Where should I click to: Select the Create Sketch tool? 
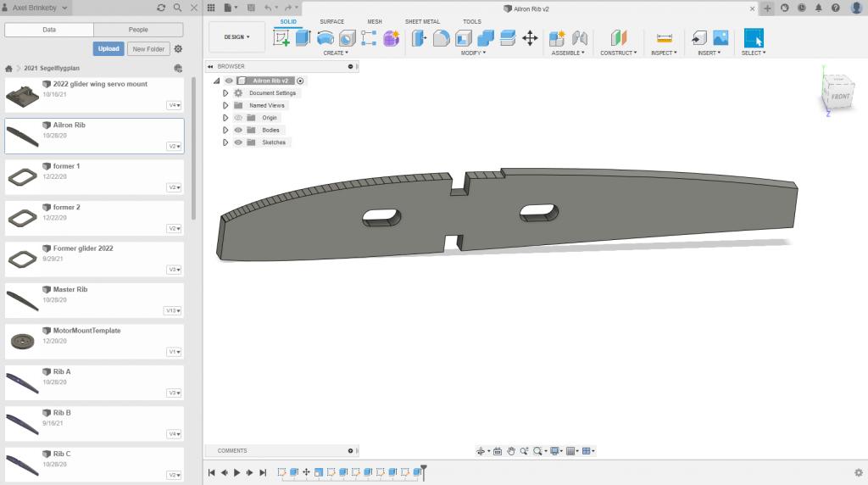(281, 38)
